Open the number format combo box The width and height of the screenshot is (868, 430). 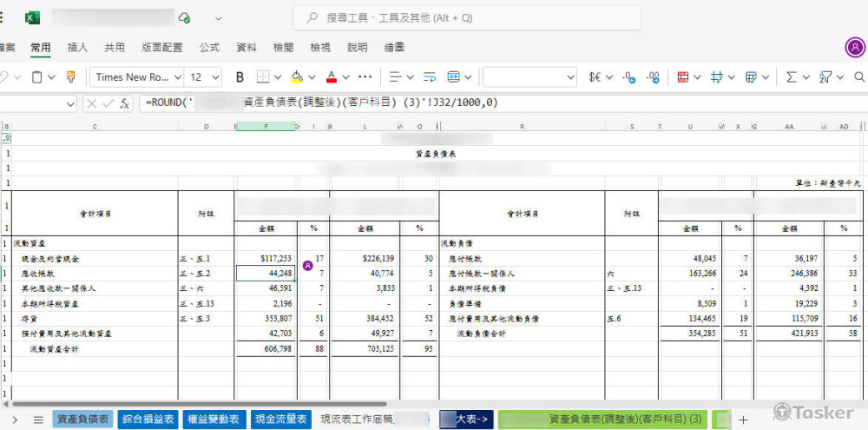coord(529,77)
